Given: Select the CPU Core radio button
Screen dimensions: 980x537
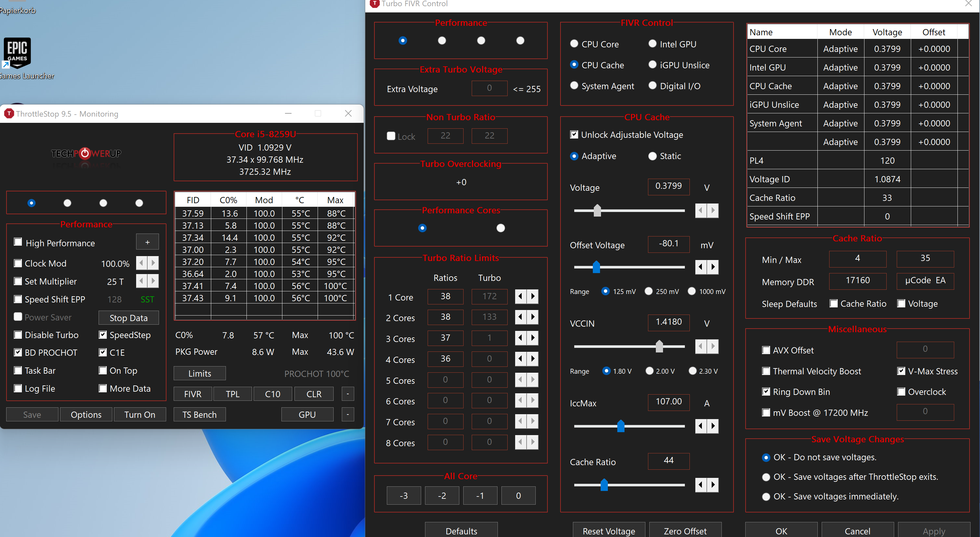Looking at the screenshot, I should [x=574, y=44].
